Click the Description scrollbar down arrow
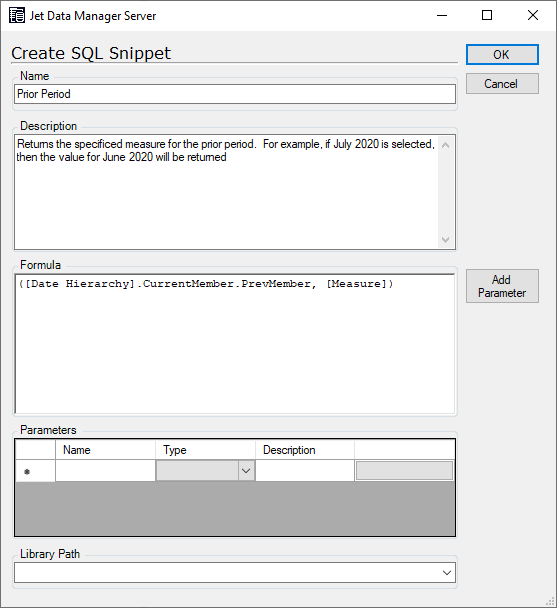This screenshot has width=557, height=608. click(445, 240)
